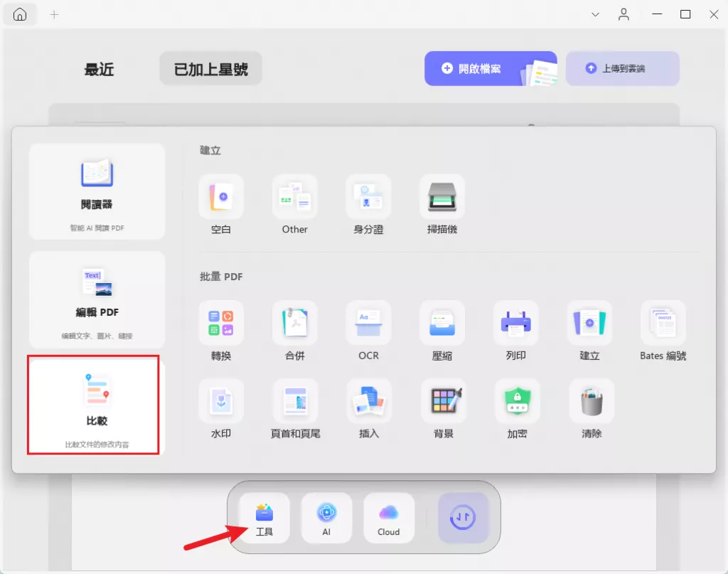Open the 編輯 PDF card
The height and width of the screenshot is (574, 728).
coord(97,300)
